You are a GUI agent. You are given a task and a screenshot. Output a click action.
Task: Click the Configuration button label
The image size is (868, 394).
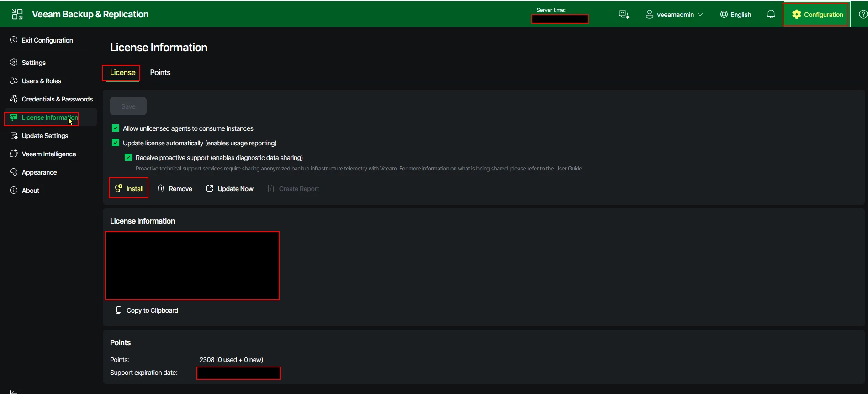pos(824,15)
